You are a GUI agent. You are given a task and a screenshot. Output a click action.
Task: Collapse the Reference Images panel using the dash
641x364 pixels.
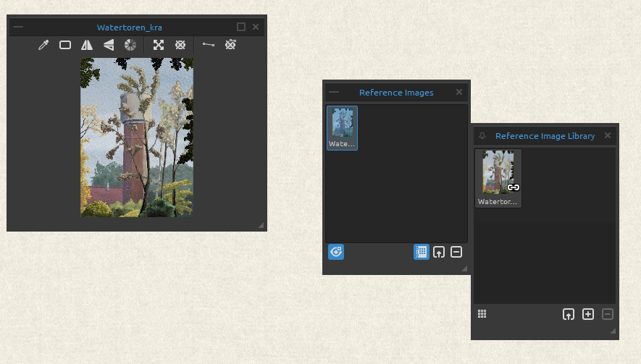[x=334, y=92]
